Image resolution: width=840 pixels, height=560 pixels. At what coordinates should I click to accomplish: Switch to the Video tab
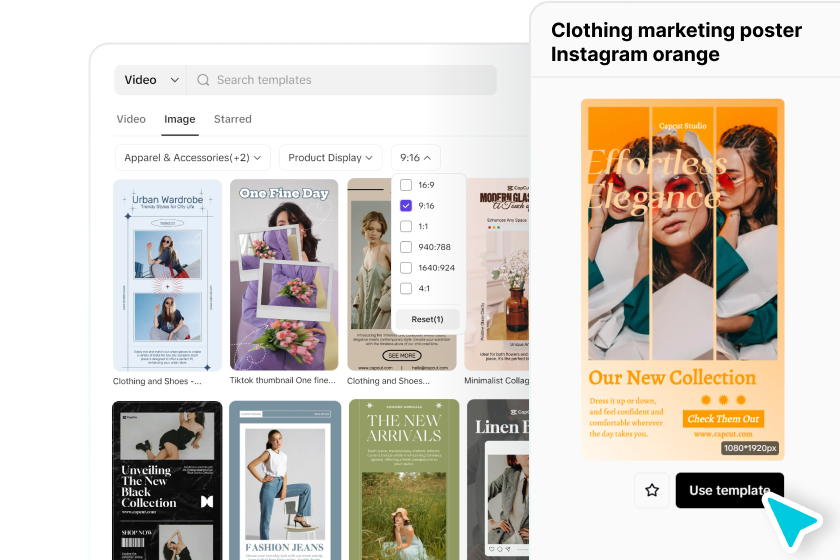(131, 119)
